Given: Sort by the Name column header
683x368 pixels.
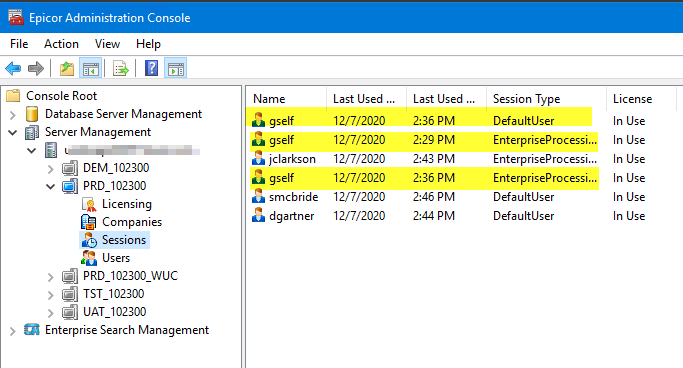Looking at the screenshot, I should pos(286,99).
